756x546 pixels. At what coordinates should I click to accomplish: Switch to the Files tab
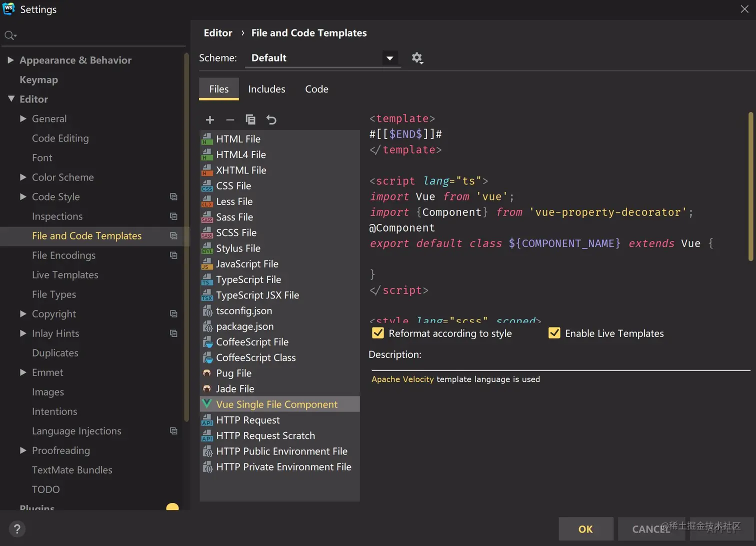tap(219, 89)
